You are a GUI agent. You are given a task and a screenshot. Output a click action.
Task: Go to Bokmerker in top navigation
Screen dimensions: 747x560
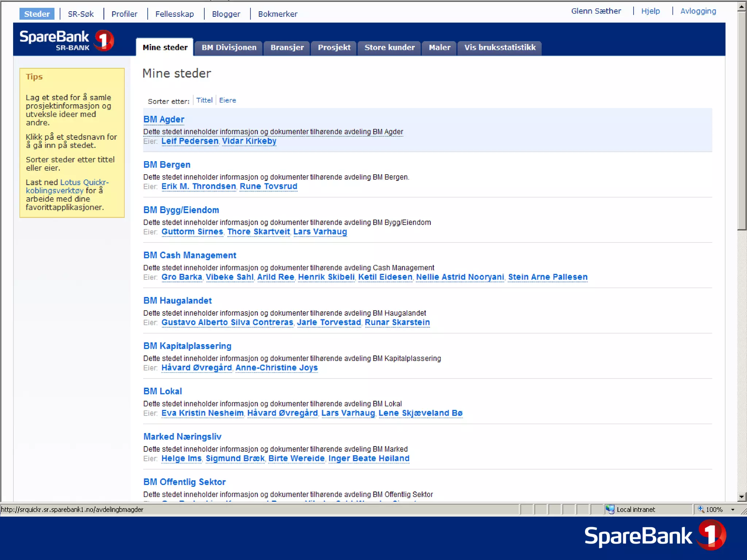pyautogui.click(x=278, y=14)
